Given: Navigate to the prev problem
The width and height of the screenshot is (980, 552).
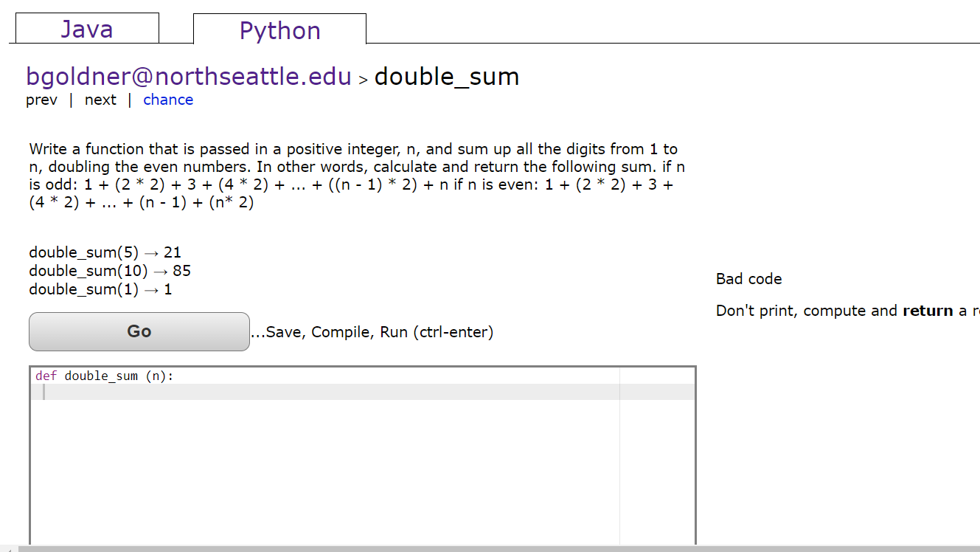Looking at the screenshot, I should (41, 100).
